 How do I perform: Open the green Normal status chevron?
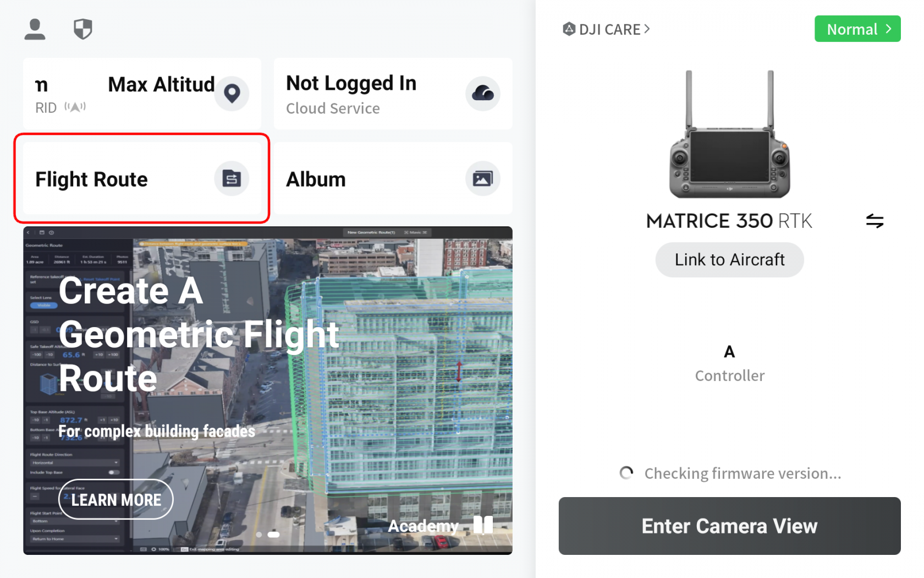pyautogui.click(x=888, y=29)
